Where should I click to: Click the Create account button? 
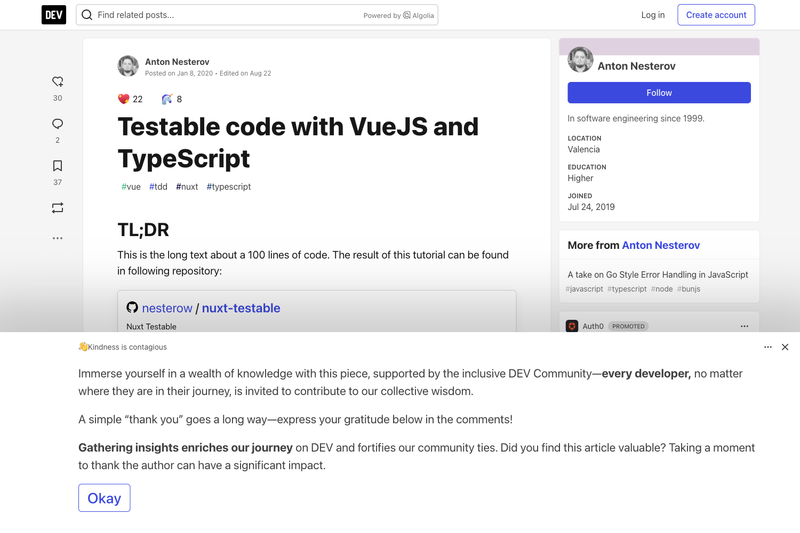pyautogui.click(x=716, y=15)
